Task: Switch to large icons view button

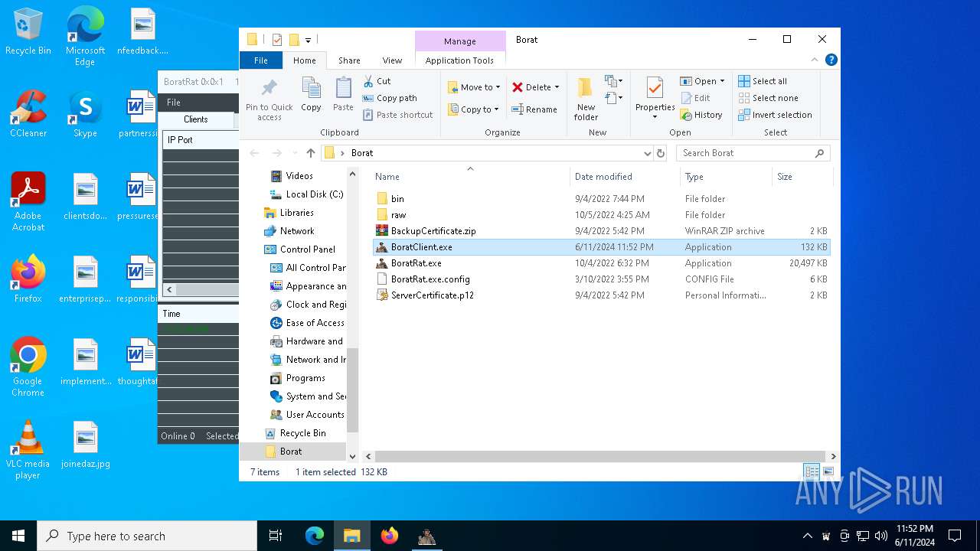Action: (828, 472)
